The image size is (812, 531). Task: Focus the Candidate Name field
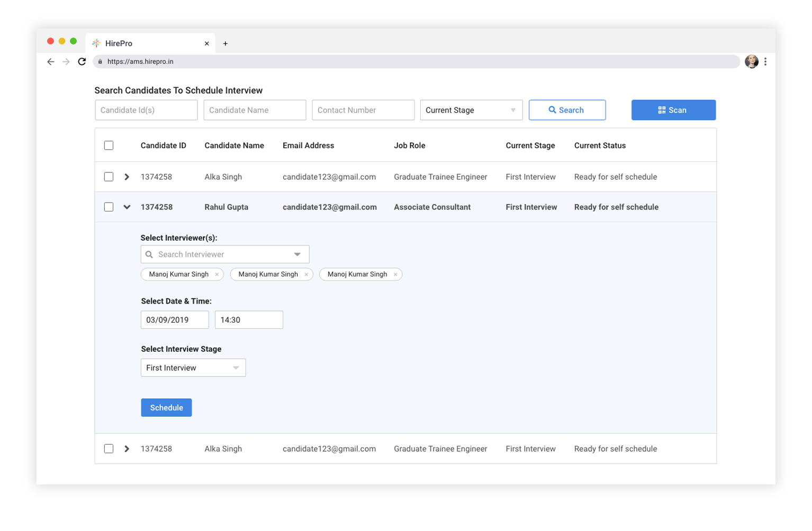[x=255, y=110]
